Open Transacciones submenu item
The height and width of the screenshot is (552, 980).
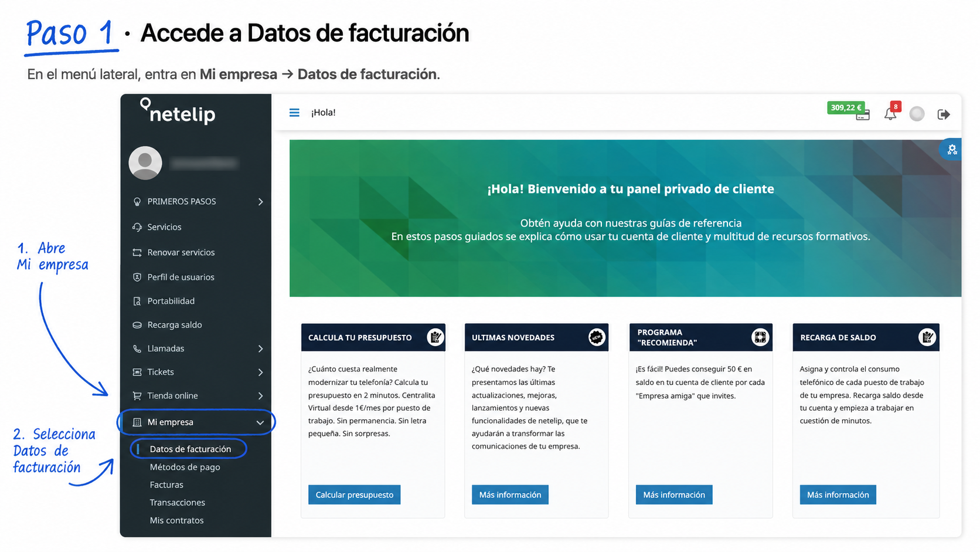[x=177, y=503]
